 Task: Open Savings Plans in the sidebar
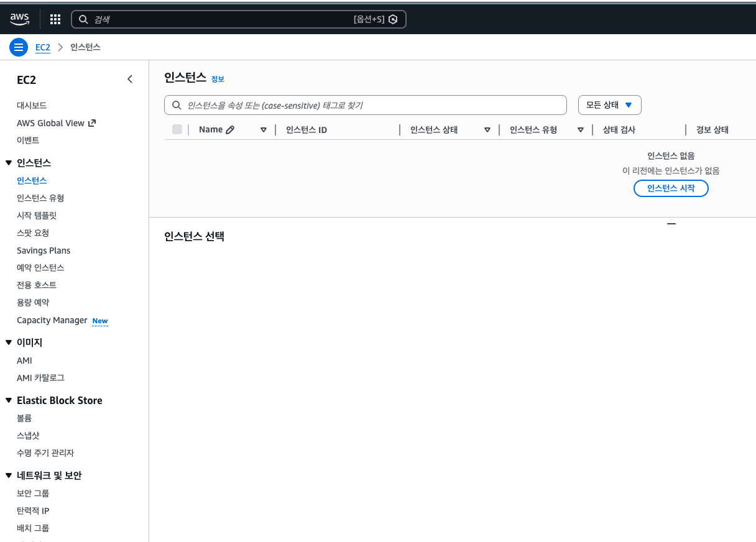44,250
